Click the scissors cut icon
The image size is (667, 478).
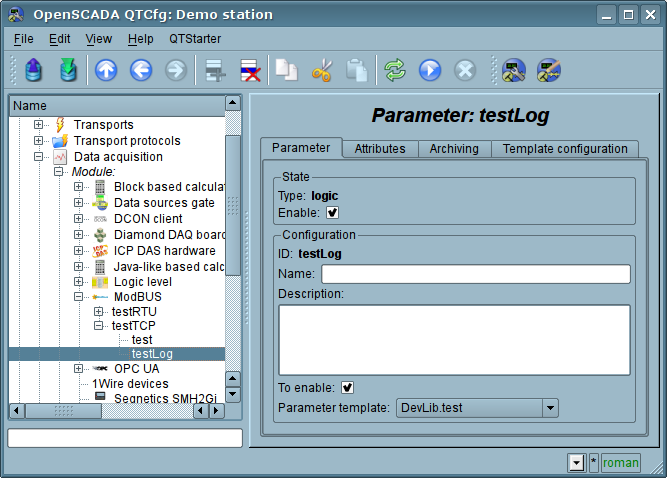coord(322,70)
